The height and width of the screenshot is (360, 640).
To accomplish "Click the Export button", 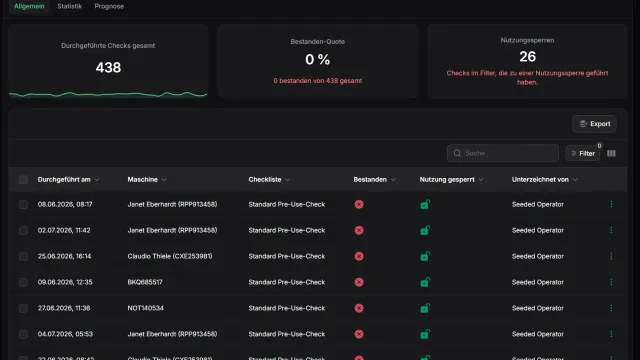I will [594, 124].
